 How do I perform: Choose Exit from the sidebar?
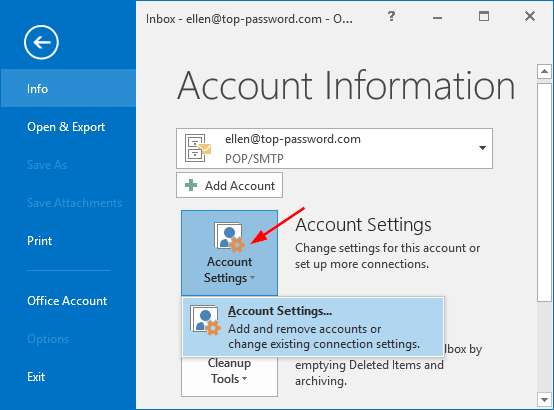pos(36,377)
